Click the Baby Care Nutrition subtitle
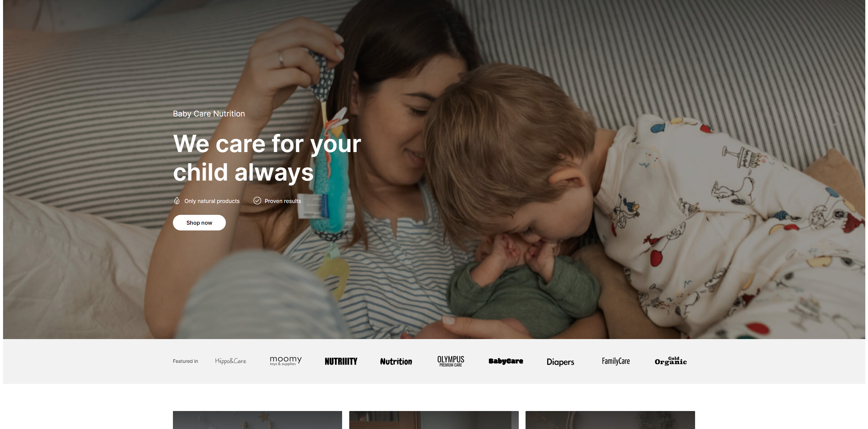The width and height of the screenshot is (868, 429). (x=209, y=114)
